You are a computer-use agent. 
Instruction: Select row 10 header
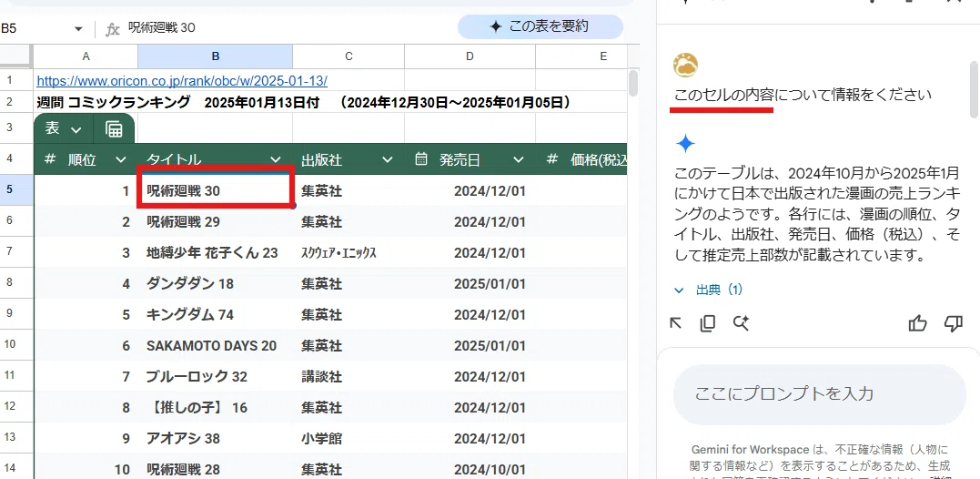pos(16,345)
